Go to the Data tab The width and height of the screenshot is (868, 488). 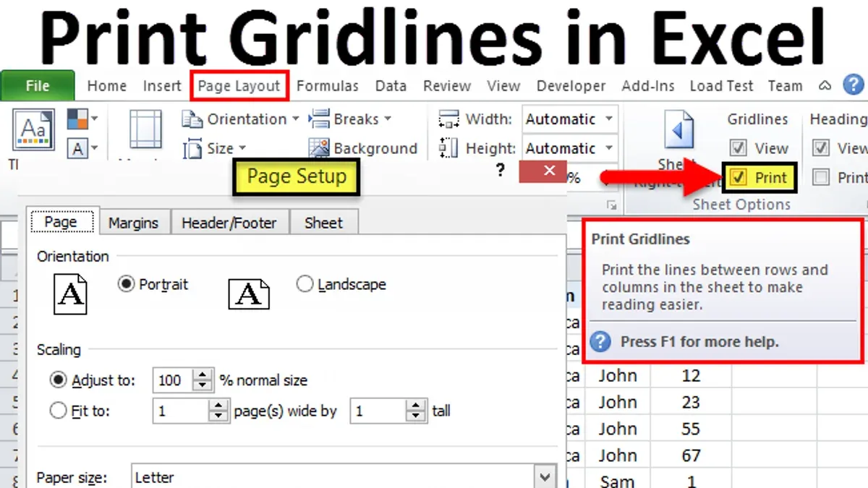point(391,86)
